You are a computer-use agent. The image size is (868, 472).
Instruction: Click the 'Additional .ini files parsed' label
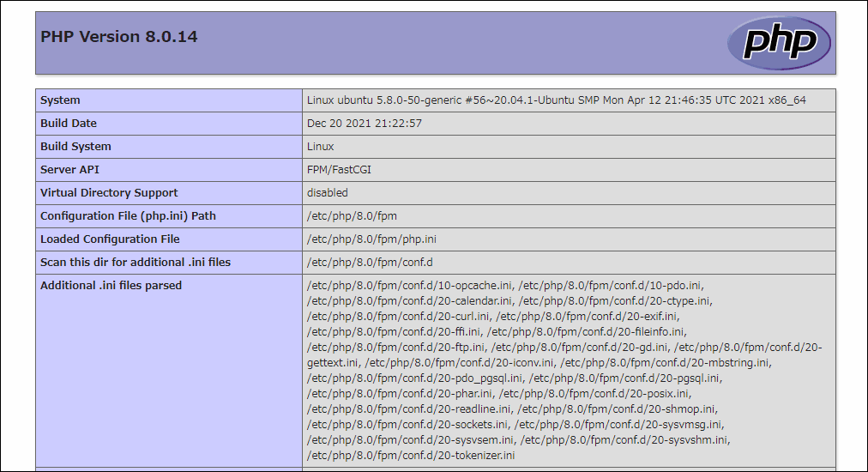click(111, 286)
